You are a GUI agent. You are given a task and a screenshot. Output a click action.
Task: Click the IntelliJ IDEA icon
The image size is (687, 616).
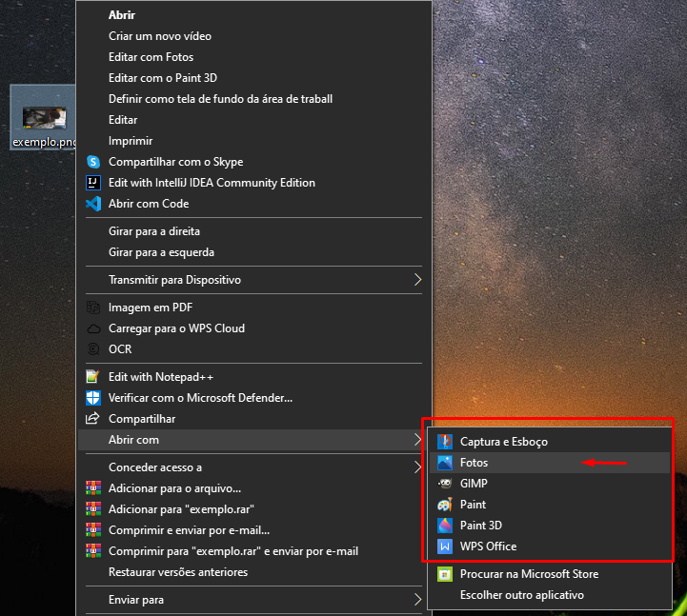[x=93, y=183]
